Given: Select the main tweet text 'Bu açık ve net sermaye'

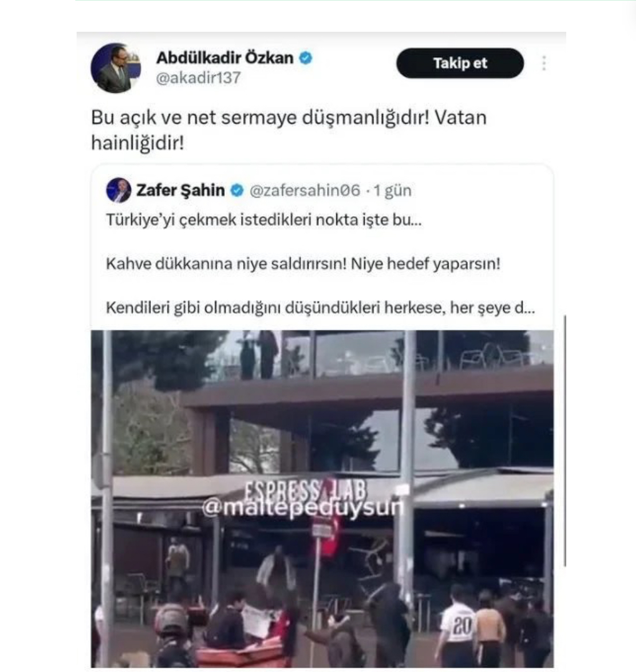Looking at the screenshot, I should click(194, 117).
